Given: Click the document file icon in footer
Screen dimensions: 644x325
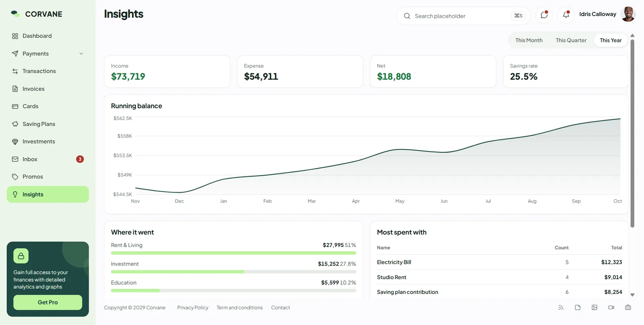Looking at the screenshot, I should click(x=578, y=308).
